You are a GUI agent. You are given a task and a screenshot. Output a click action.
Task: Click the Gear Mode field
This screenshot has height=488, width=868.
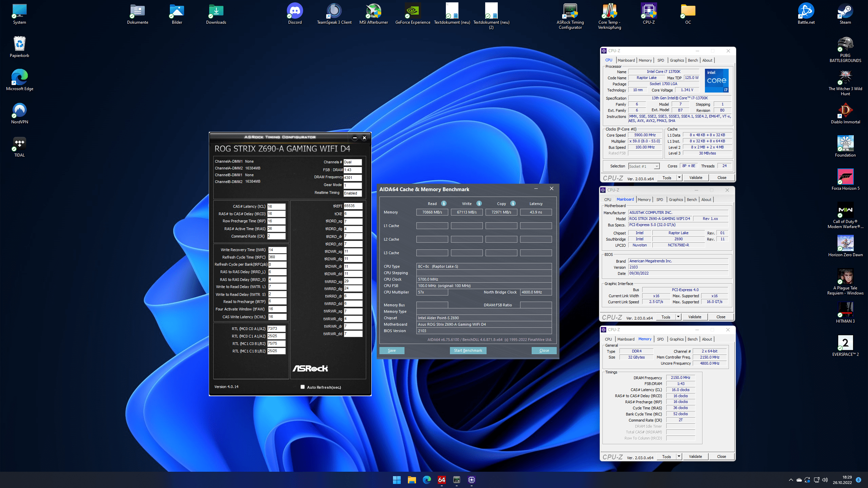click(353, 185)
